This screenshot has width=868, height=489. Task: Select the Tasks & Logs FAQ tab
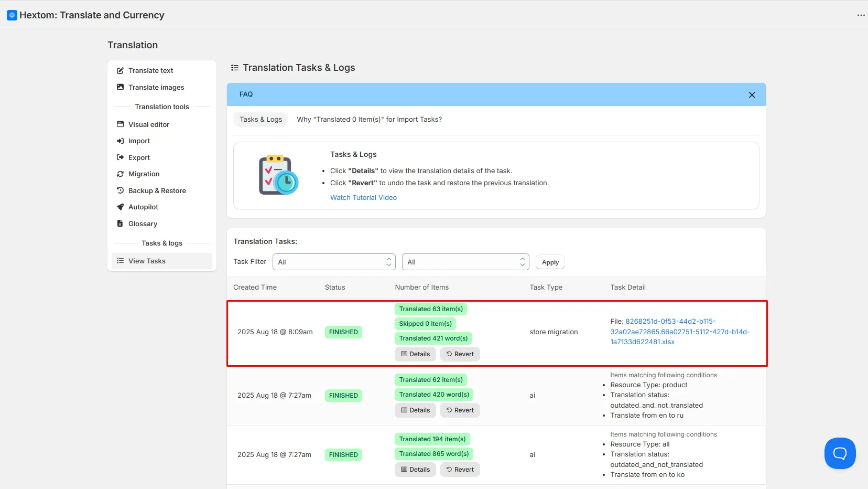click(261, 120)
